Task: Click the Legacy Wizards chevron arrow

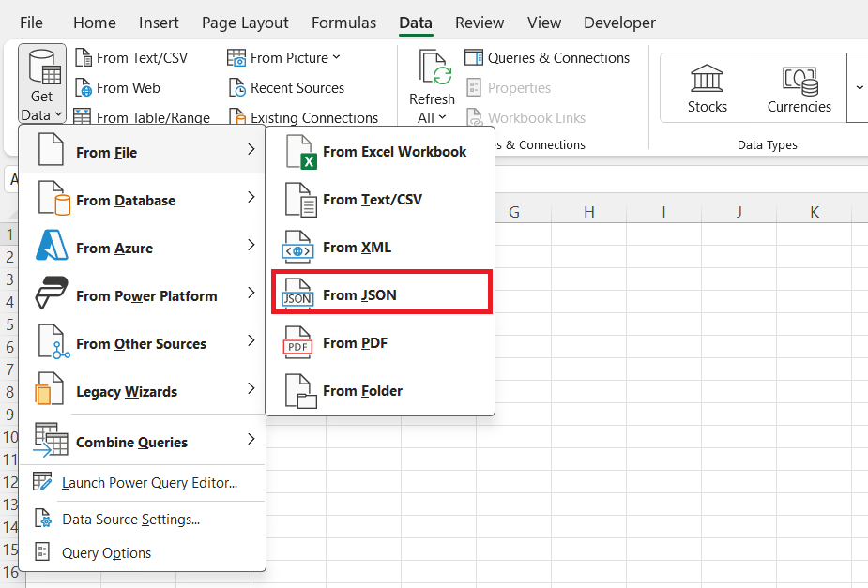Action: tap(251, 388)
